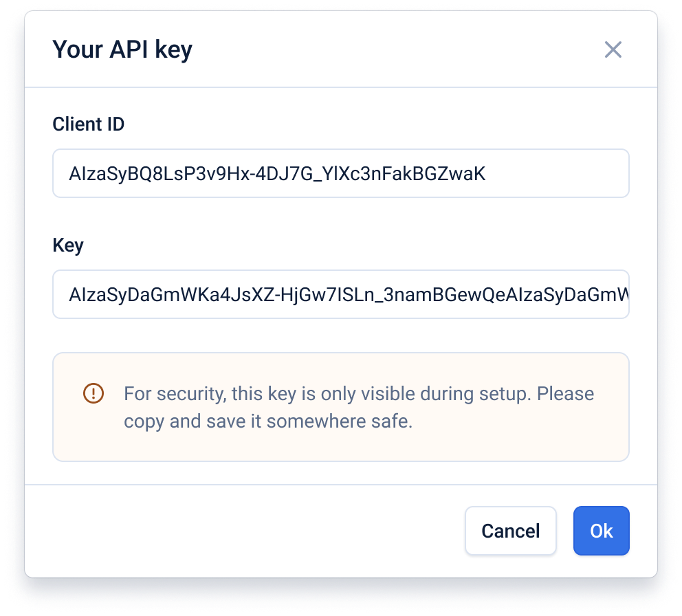Click the "For security" notice first line
682x616 pixels.
358,394
